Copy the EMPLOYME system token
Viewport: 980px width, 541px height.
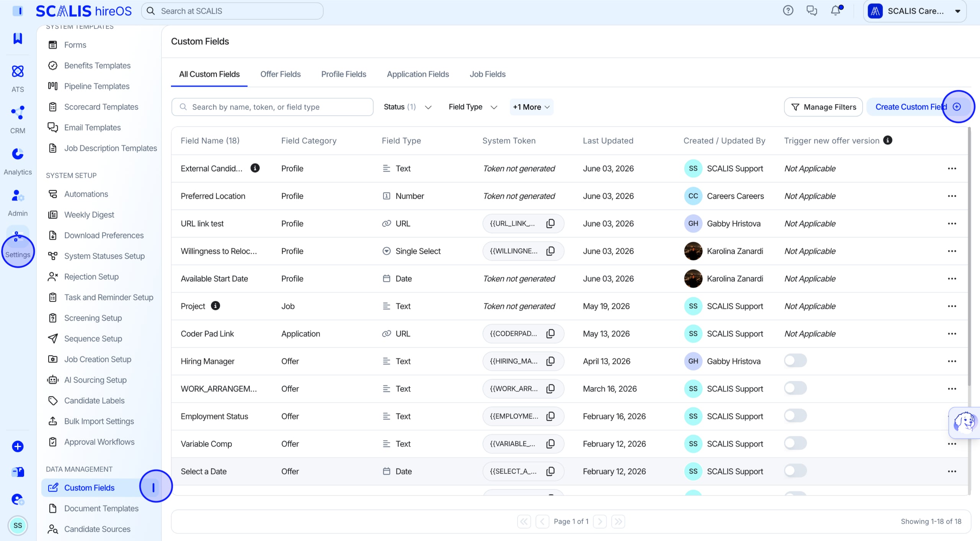550,416
